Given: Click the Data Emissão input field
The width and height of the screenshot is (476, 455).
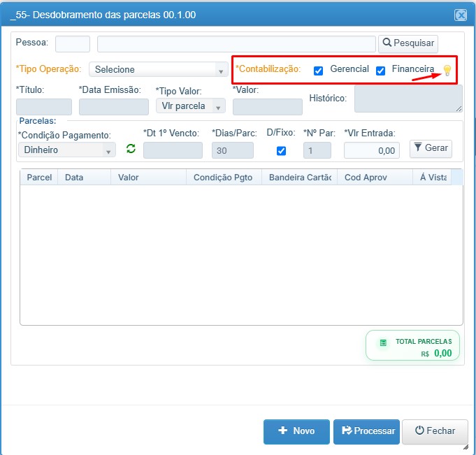Looking at the screenshot, I should [x=114, y=107].
